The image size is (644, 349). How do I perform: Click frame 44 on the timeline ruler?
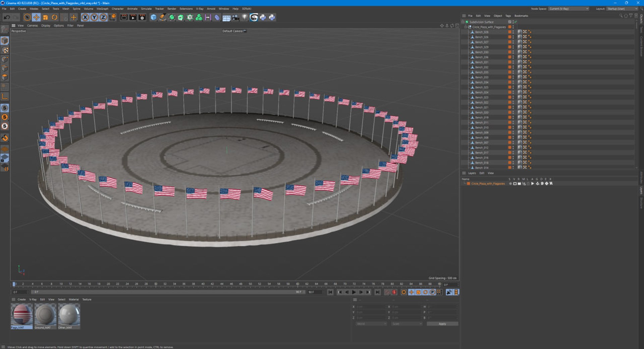coord(222,284)
